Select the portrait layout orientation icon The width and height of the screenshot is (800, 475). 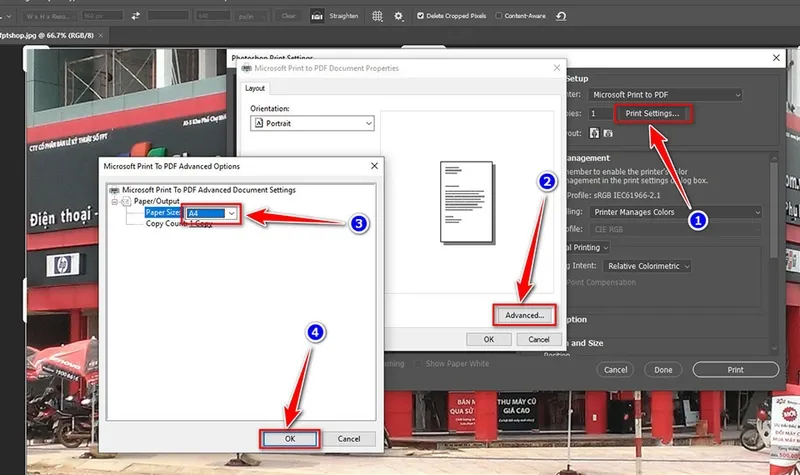coord(594,132)
